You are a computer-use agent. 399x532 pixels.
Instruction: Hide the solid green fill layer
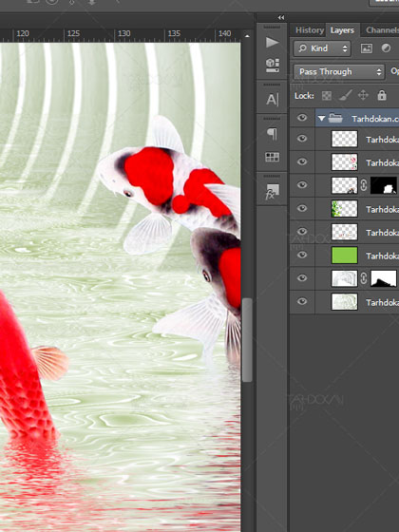pos(302,255)
